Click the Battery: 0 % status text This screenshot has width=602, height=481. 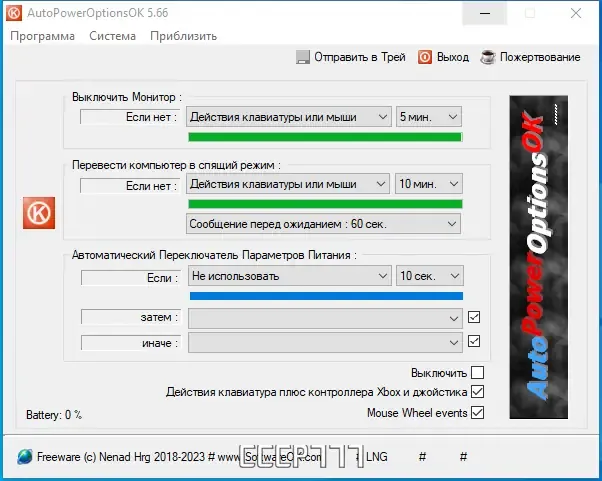[54, 415]
